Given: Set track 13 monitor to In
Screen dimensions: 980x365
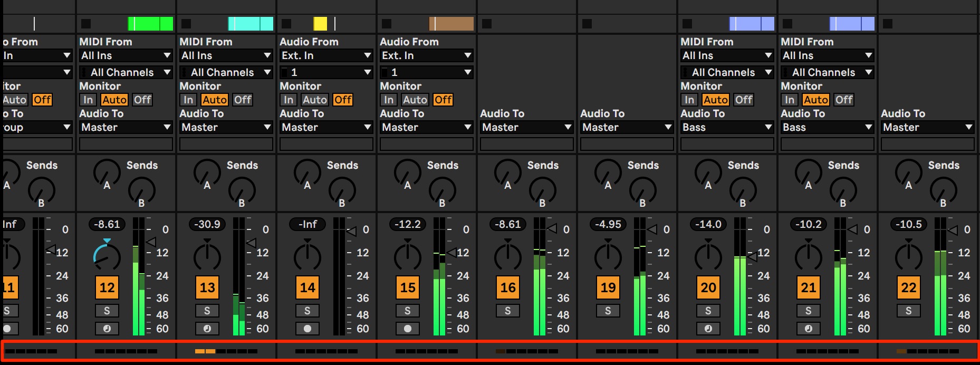Looking at the screenshot, I should point(188,100).
